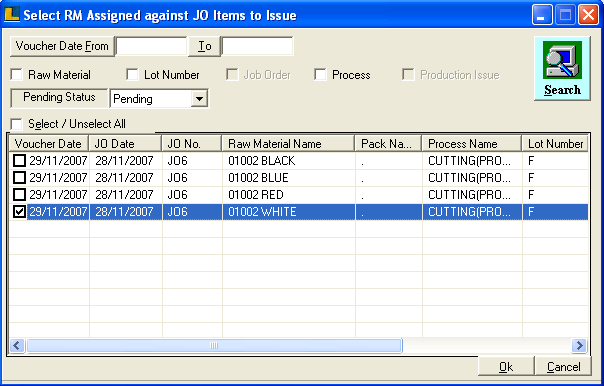The width and height of the screenshot is (604, 386).
Task: Open the Pending Status dropdown
Action: pos(199,99)
